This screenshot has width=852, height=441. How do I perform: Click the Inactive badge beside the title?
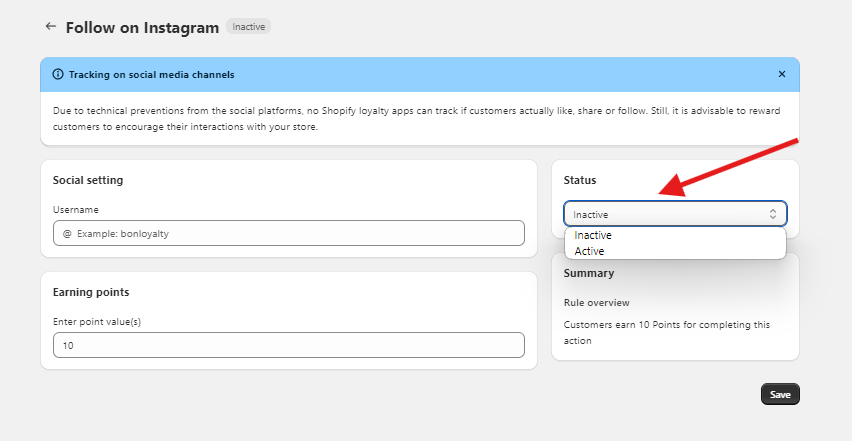coord(248,27)
